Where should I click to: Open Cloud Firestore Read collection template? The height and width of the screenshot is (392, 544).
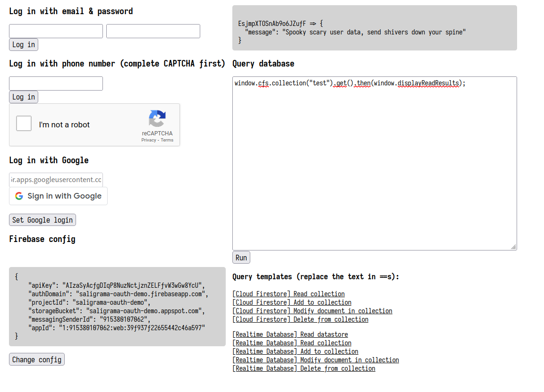pos(289,294)
